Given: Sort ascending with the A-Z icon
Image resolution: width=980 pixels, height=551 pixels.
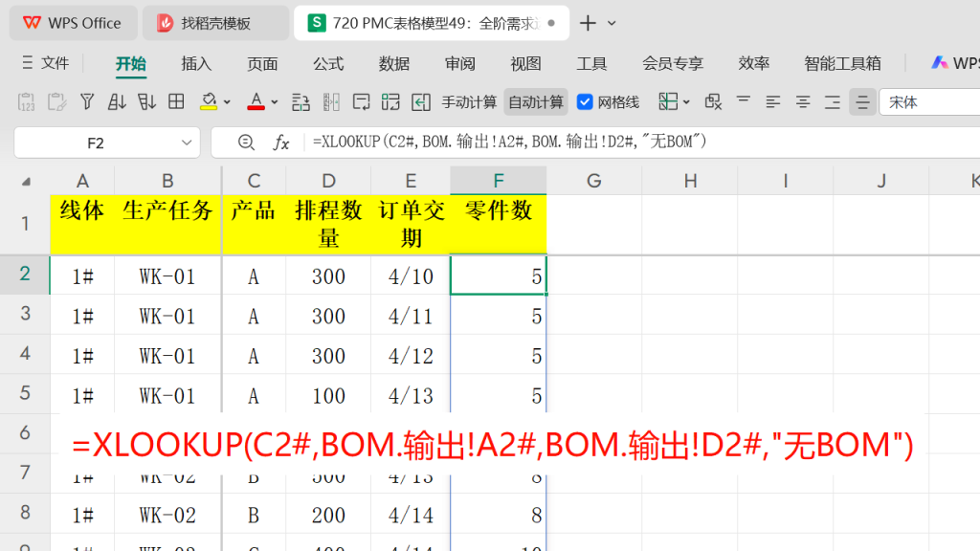Looking at the screenshot, I should [117, 101].
